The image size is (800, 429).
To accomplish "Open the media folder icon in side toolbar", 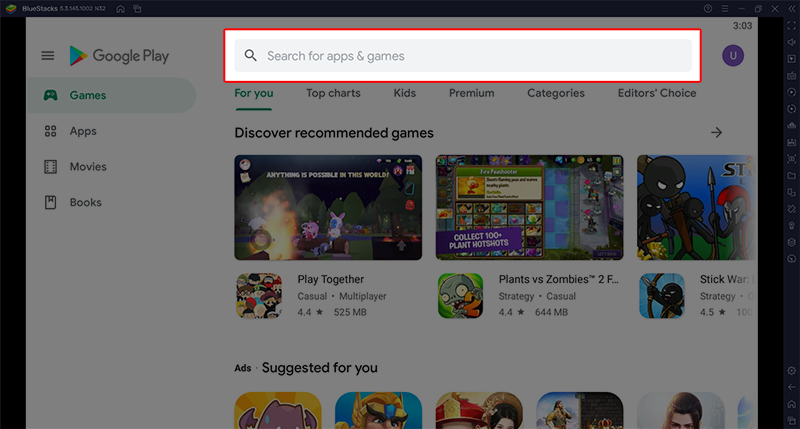I will point(791,175).
